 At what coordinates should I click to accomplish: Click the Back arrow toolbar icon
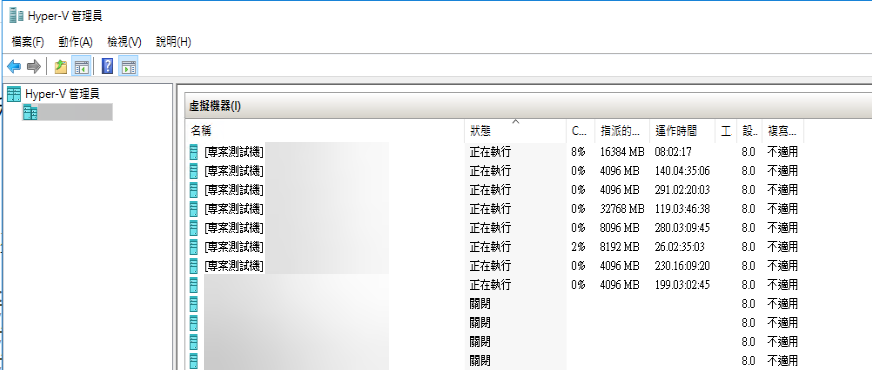coord(14,67)
